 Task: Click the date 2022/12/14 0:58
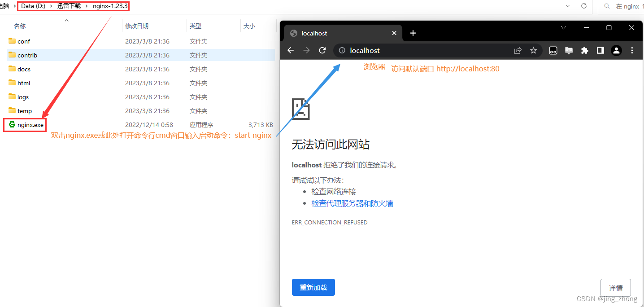[x=149, y=125]
